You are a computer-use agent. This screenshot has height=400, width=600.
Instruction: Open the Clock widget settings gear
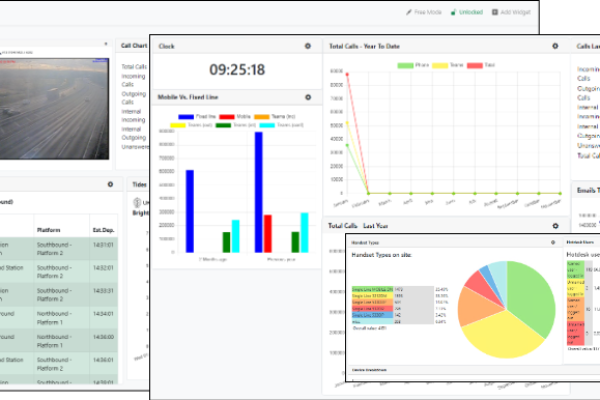tap(308, 46)
